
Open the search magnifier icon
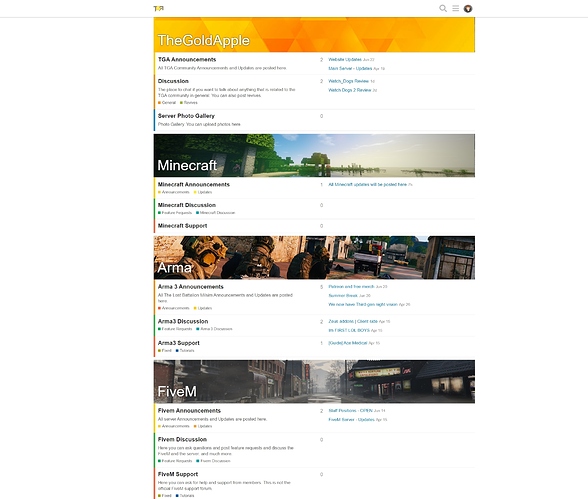pyautogui.click(x=443, y=8)
